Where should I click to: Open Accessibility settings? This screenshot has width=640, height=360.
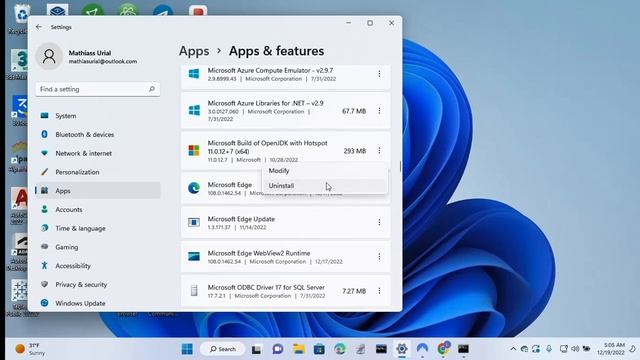98,266
